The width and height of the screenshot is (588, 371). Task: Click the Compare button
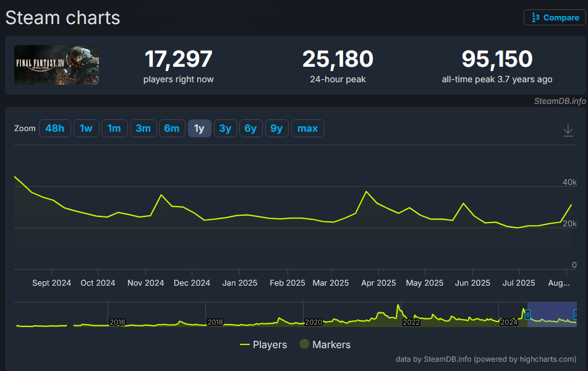tap(555, 18)
